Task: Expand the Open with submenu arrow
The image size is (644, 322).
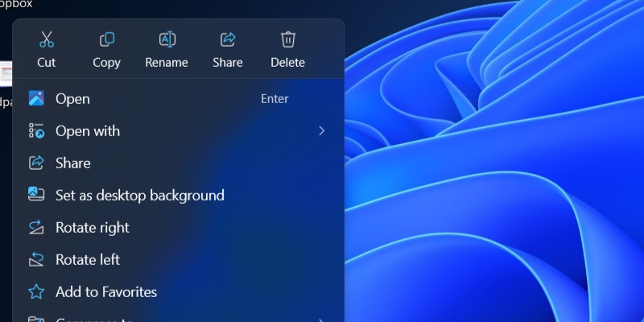Action: [x=321, y=130]
